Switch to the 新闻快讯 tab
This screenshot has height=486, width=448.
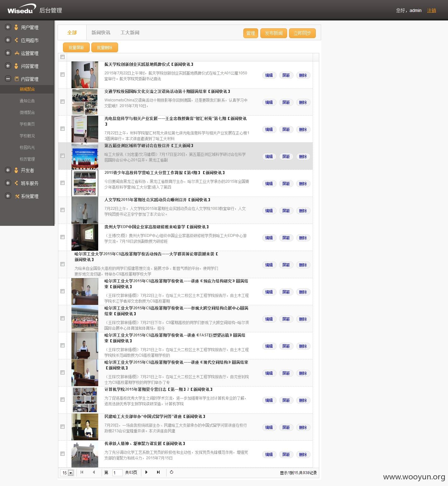pos(101,32)
